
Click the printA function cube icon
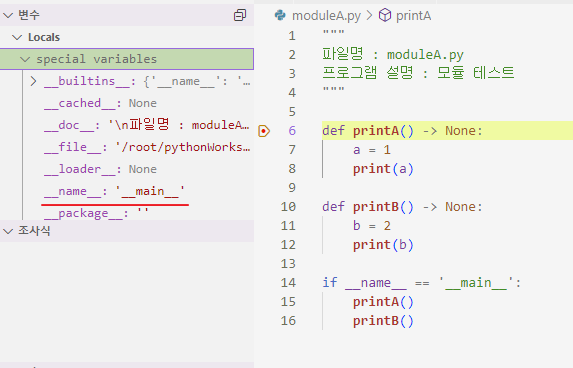coord(384,15)
